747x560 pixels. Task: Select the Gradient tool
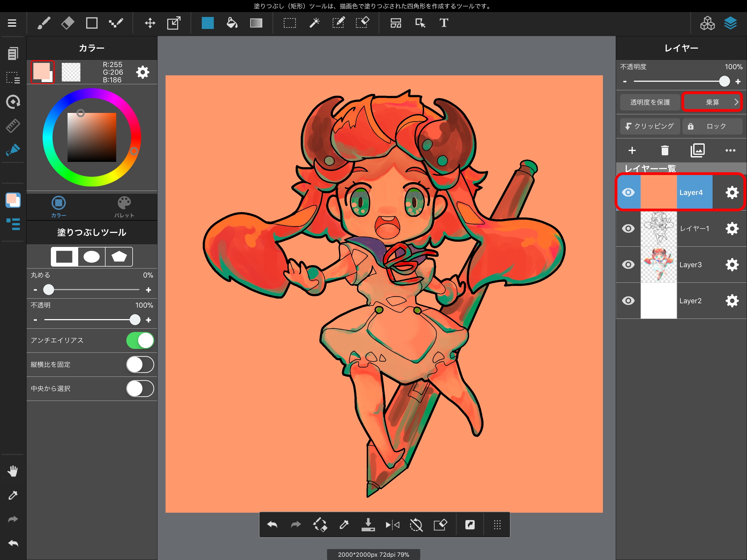click(256, 23)
